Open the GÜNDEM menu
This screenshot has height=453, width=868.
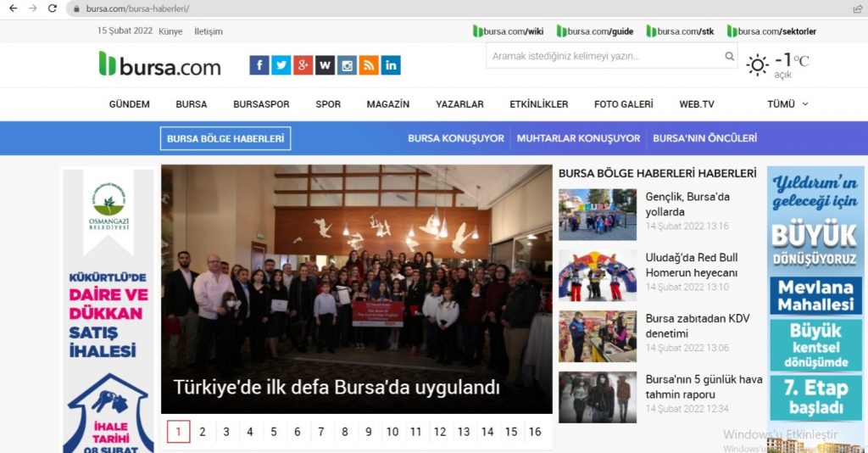coord(130,104)
